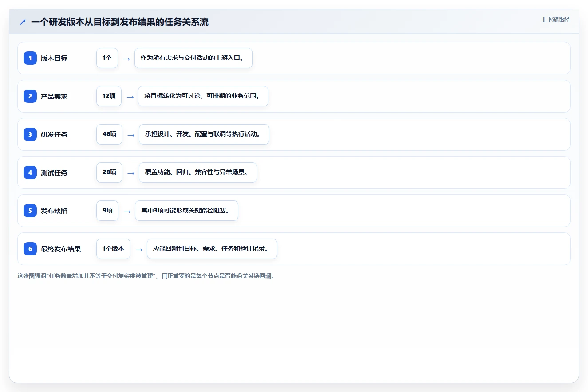Click the arrow icon beside the title
Image resolution: width=588 pixels, height=392 pixels.
click(x=23, y=22)
